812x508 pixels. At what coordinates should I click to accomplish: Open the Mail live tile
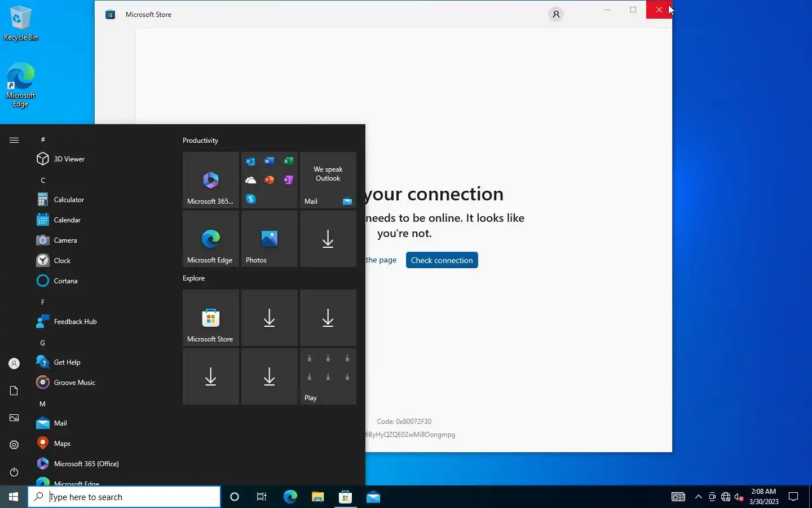pos(328,180)
